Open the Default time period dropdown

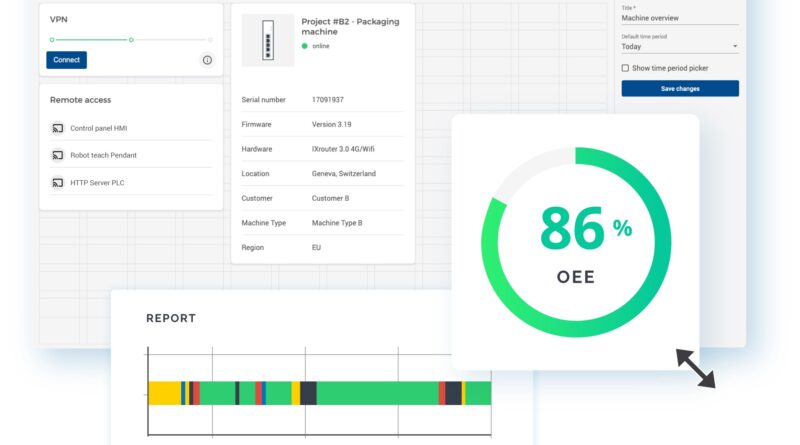pos(679,46)
